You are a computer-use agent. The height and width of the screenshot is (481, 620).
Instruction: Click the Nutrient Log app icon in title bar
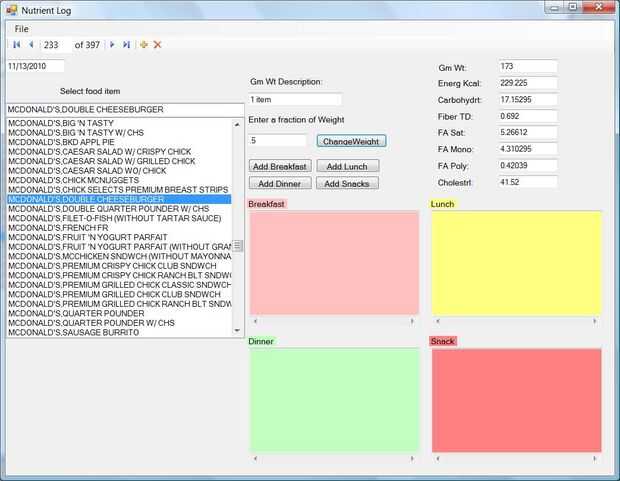pyautogui.click(x=12, y=10)
